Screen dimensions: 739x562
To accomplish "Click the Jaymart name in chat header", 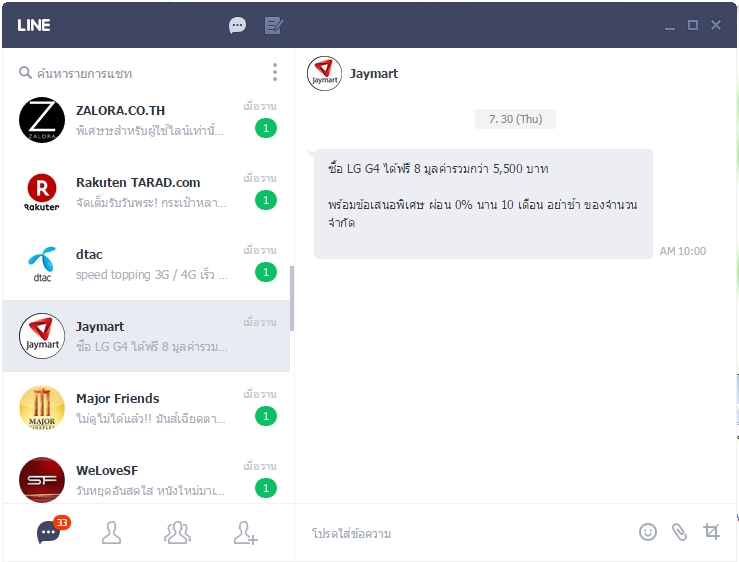I will coord(374,74).
